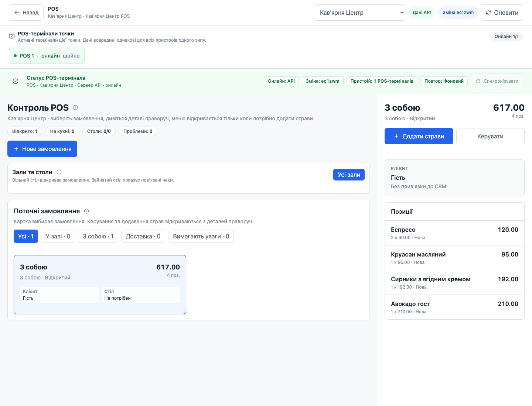Click the Позиції section header
Screen dimensions: 532x406
454,211
